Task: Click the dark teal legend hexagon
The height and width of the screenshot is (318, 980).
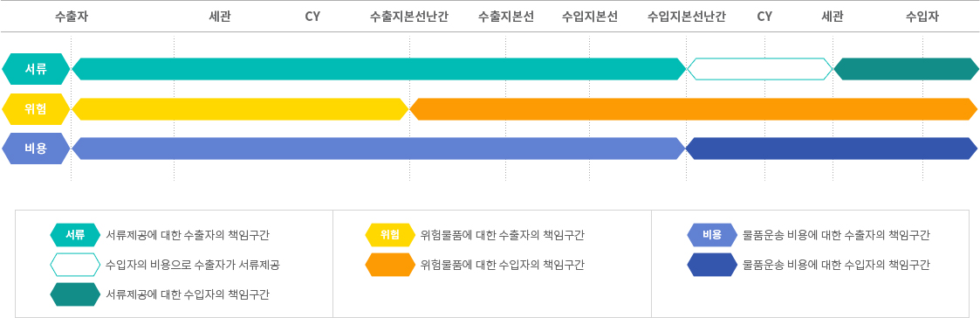Action: 75,294
